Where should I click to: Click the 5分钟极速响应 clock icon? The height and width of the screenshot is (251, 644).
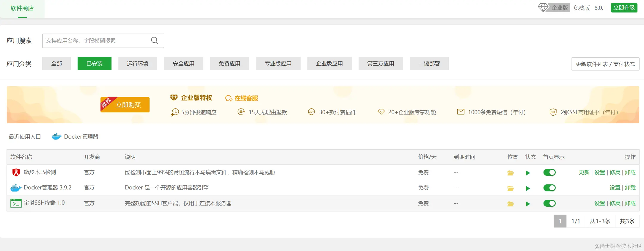[x=175, y=112]
